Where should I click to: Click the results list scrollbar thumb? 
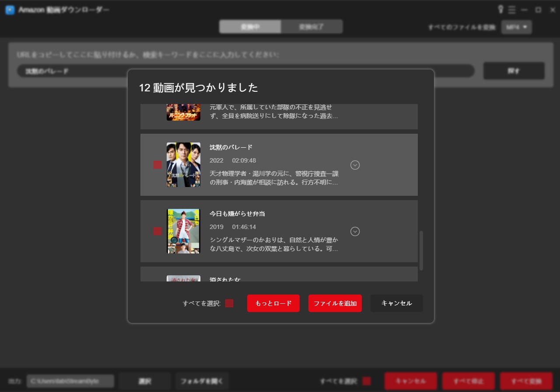(421, 250)
